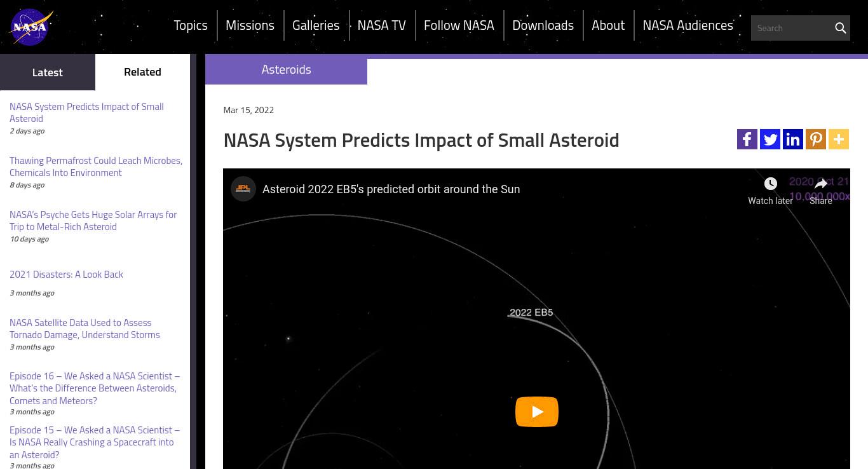This screenshot has height=469, width=868.
Task: Open Episode 15 We Asked a NASA Scientist
Action: pyautogui.click(x=95, y=442)
